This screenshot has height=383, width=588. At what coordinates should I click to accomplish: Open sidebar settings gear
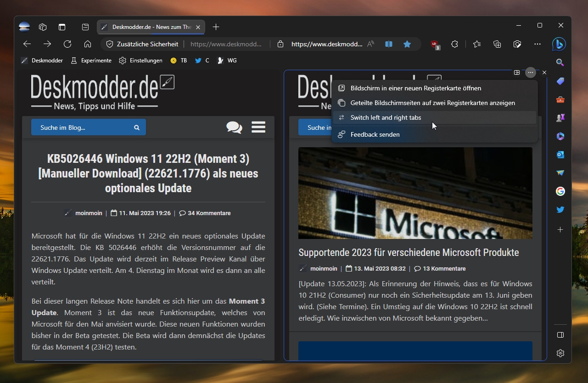point(560,353)
